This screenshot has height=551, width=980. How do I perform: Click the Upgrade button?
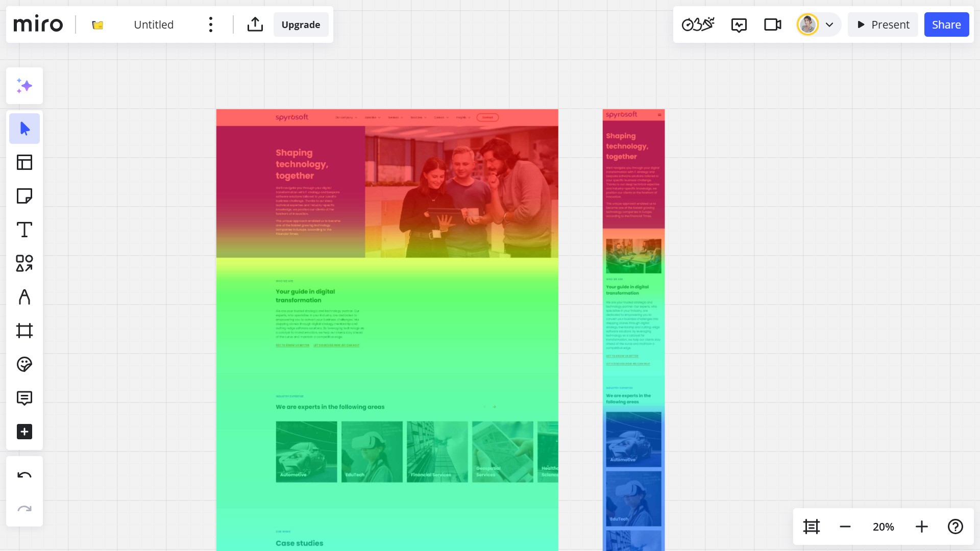coord(301,24)
